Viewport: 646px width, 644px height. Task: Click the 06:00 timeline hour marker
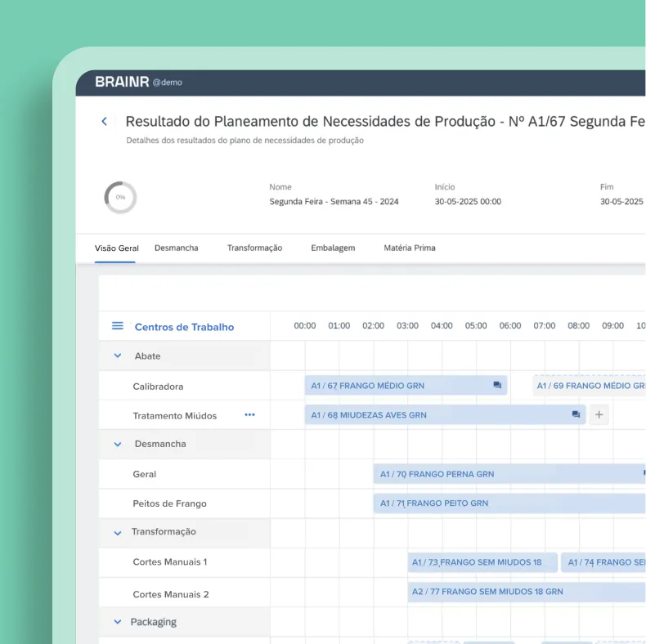pyautogui.click(x=510, y=326)
